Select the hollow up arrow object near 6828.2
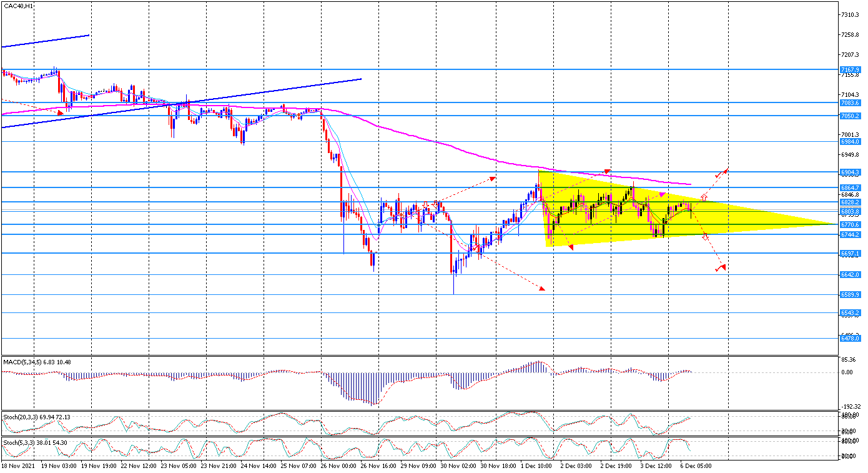 pos(704,197)
